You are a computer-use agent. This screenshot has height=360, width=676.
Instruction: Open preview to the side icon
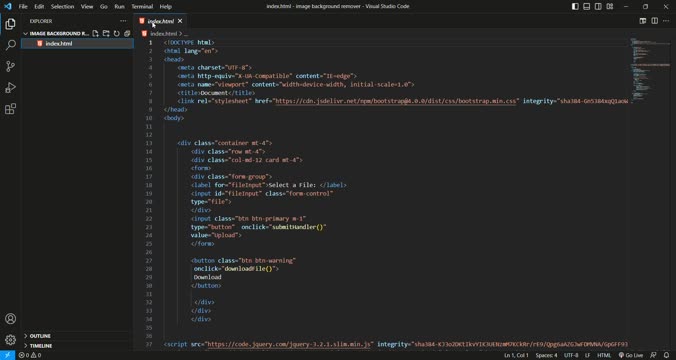click(x=643, y=21)
